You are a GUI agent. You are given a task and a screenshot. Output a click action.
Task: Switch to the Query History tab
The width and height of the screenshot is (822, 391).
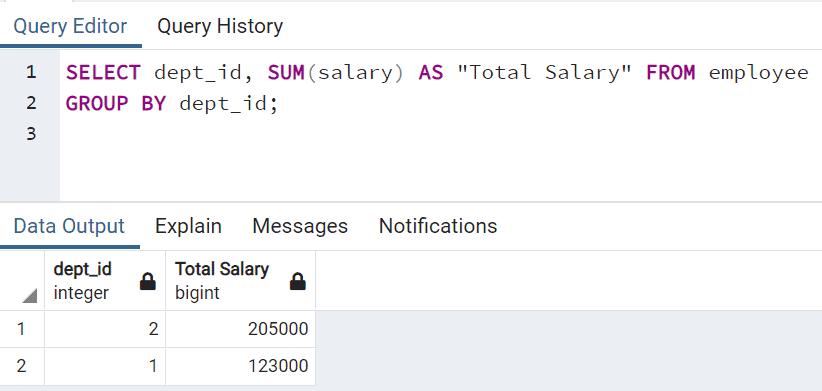pos(220,26)
